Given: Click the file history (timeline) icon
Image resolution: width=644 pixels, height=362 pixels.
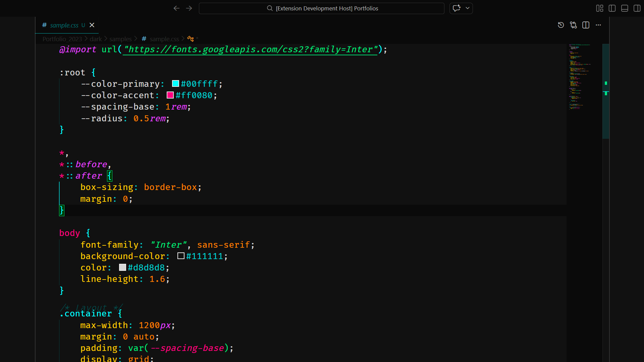Looking at the screenshot, I should coord(561,25).
